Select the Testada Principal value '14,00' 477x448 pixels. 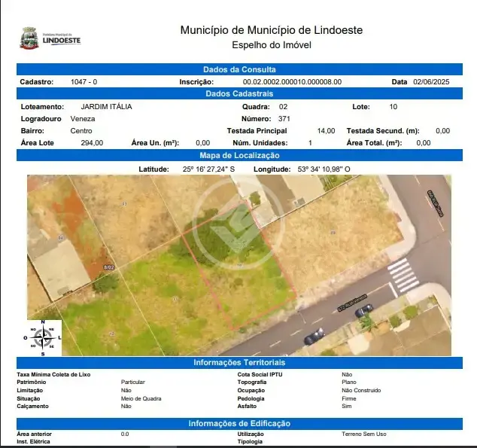point(326,131)
